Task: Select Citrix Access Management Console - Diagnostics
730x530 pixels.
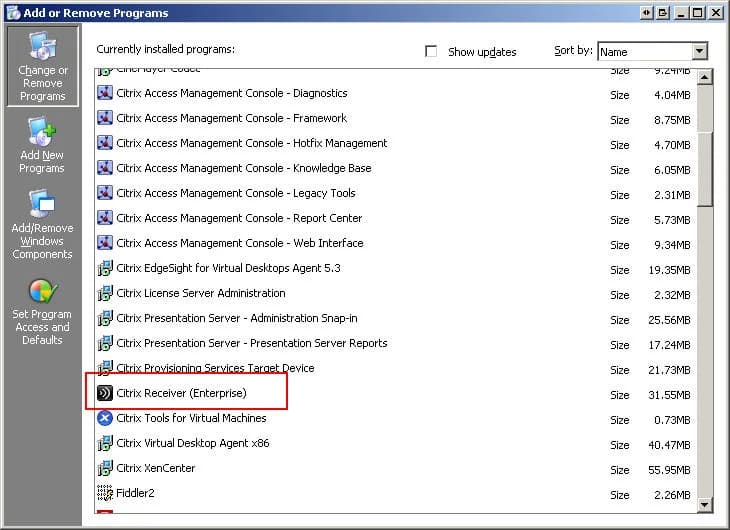Action: 232,93
